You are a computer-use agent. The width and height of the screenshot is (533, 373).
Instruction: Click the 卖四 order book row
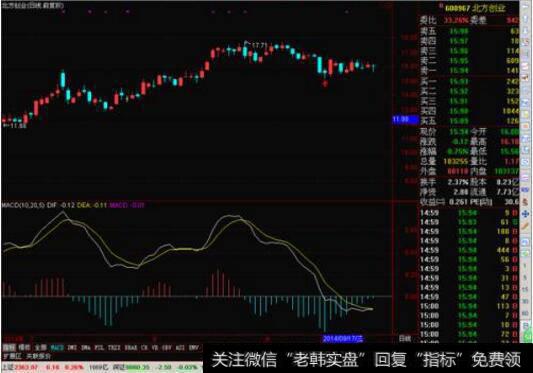tap(469, 41)
